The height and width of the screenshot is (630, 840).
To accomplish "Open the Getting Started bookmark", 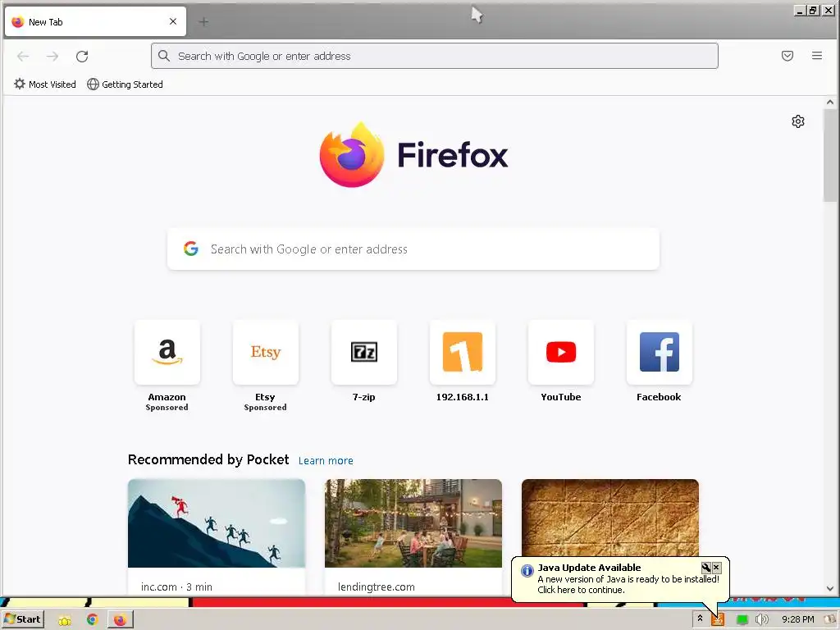I will pyautogui.click(x=125, y=84).
